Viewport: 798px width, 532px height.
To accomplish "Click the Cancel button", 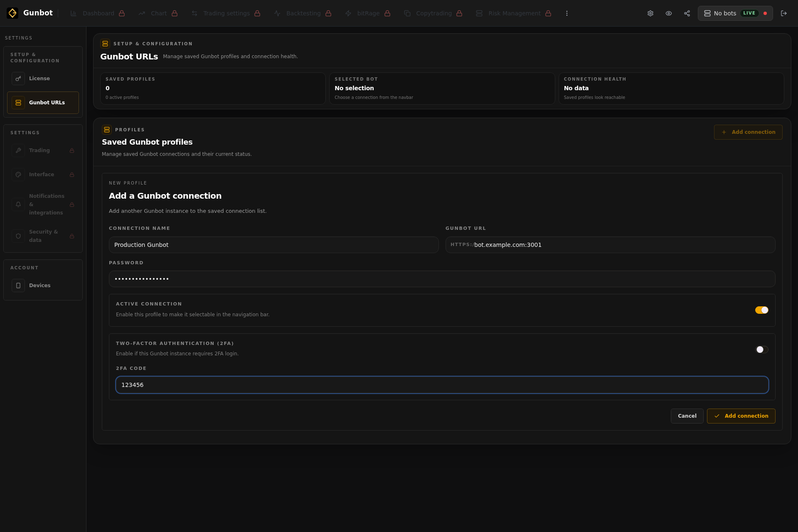I will pos(687,416).
